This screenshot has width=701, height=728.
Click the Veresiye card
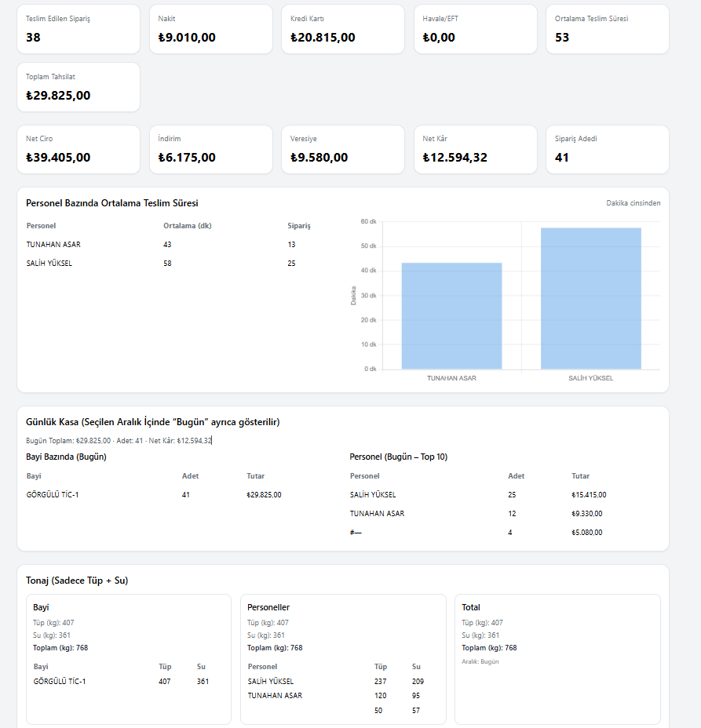[x=343, y=149]
